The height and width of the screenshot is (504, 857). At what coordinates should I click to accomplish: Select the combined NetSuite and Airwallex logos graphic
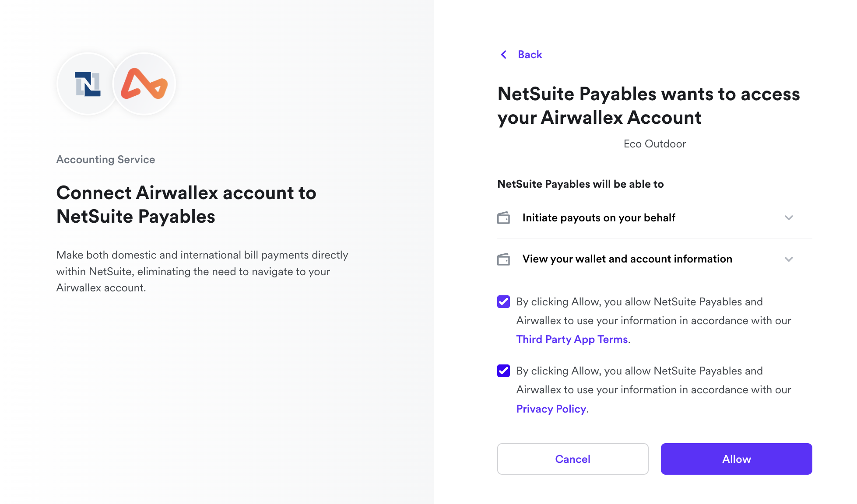(116, 84)
